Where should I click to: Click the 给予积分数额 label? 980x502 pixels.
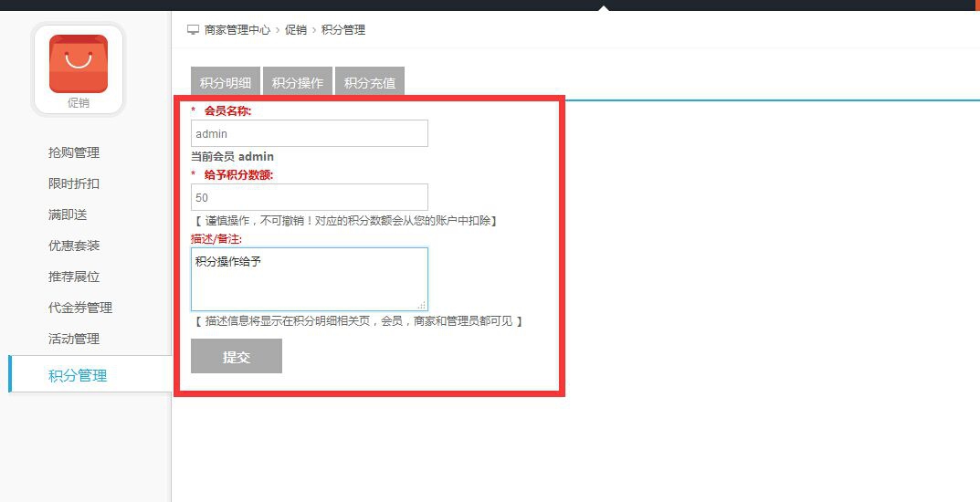coord(238,175)
